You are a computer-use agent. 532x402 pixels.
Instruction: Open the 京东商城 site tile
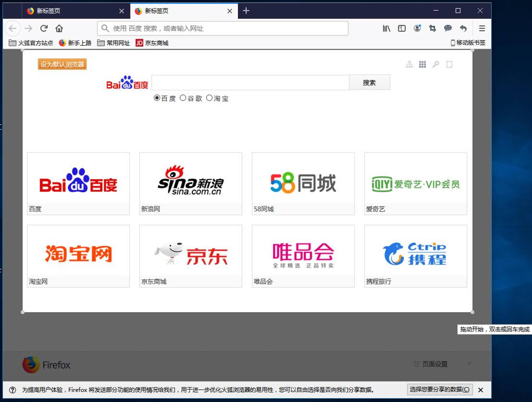pos(191,256)
